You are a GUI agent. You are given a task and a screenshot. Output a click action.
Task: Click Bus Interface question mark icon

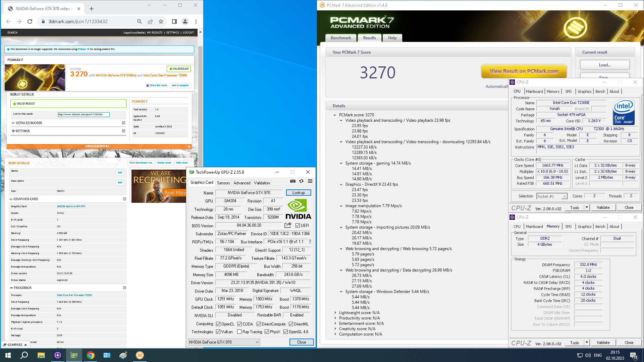310,242
